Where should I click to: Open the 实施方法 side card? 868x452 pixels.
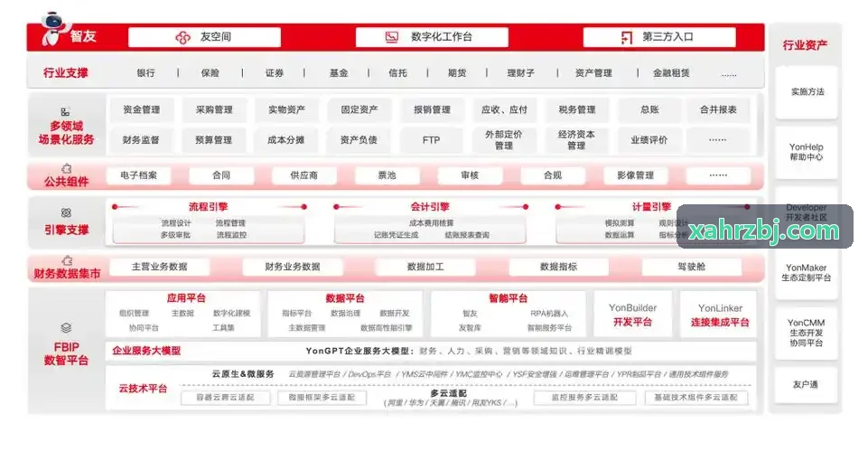click(x=807, y=92)
